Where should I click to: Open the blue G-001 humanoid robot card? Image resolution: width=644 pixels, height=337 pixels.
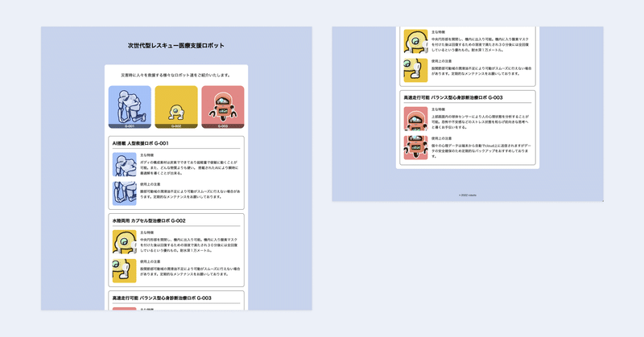pyautogui.click(x=130, y=107)
